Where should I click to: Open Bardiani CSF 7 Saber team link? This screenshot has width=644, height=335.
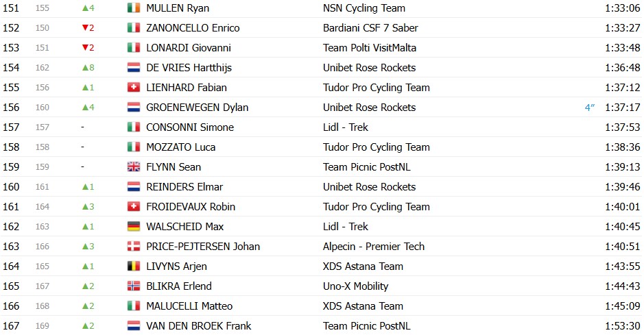[370, 28]
